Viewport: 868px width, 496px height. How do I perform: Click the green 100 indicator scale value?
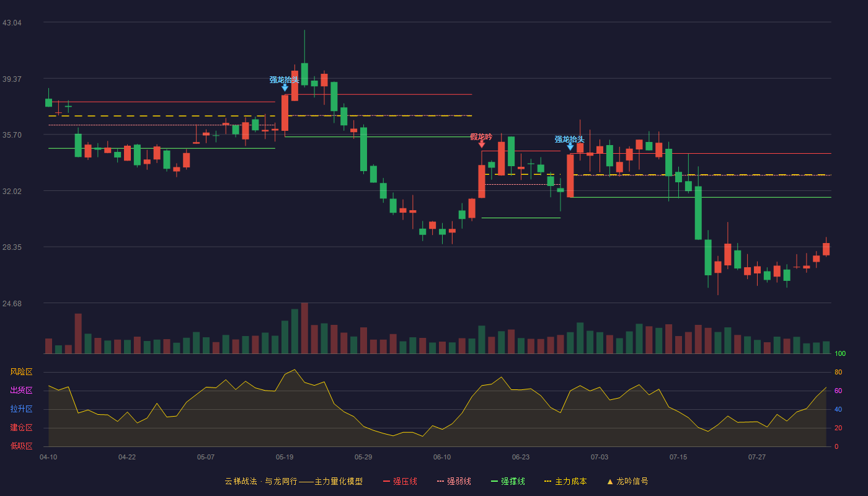pos(840,353)
